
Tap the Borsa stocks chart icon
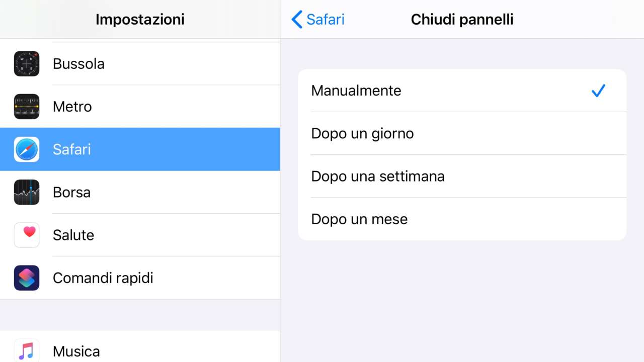pyautogui.click(x=27, y=192)
